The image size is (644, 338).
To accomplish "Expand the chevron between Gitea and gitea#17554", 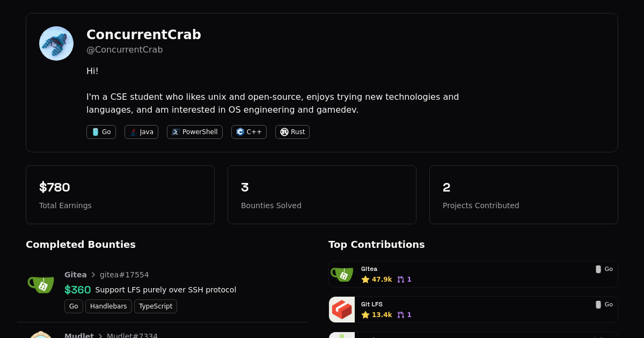I will coord(92,275).
